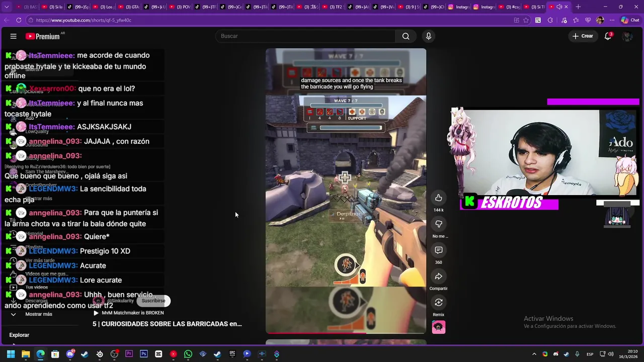Screen dimensions: 644x362
Task: Open YouTube Music from taskbar
Action: pyautogui.click(x=174, y=354)
